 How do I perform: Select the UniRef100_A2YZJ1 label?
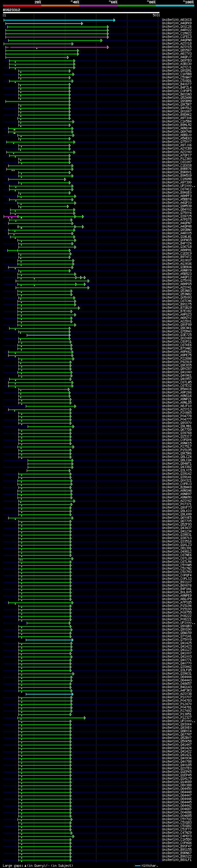177,67
